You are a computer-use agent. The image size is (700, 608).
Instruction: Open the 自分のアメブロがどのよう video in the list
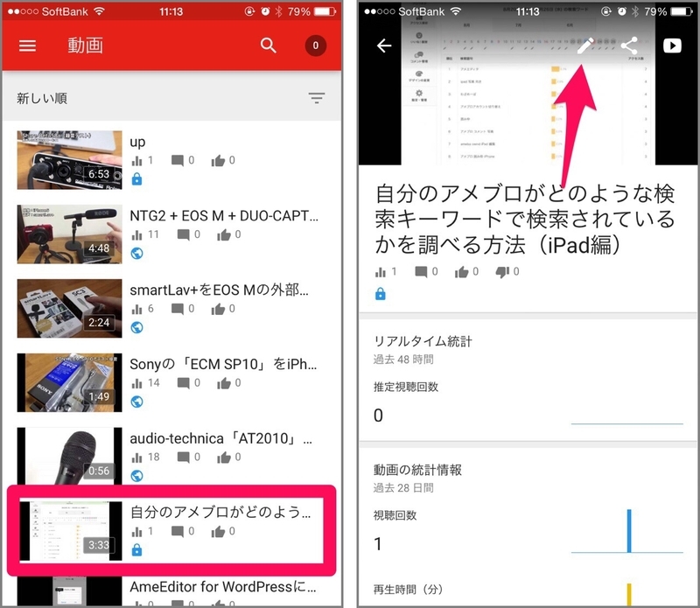pos(171,530)
